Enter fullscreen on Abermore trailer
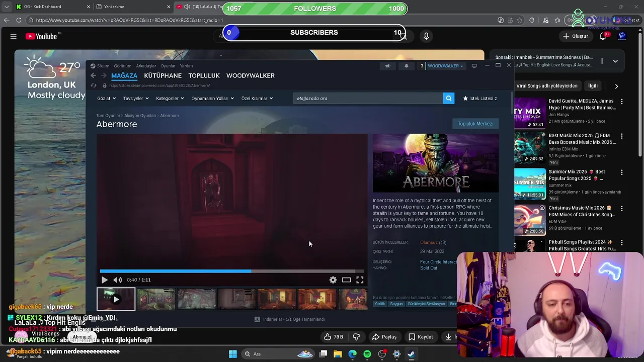The image size is (644, 362). (360, 280)
